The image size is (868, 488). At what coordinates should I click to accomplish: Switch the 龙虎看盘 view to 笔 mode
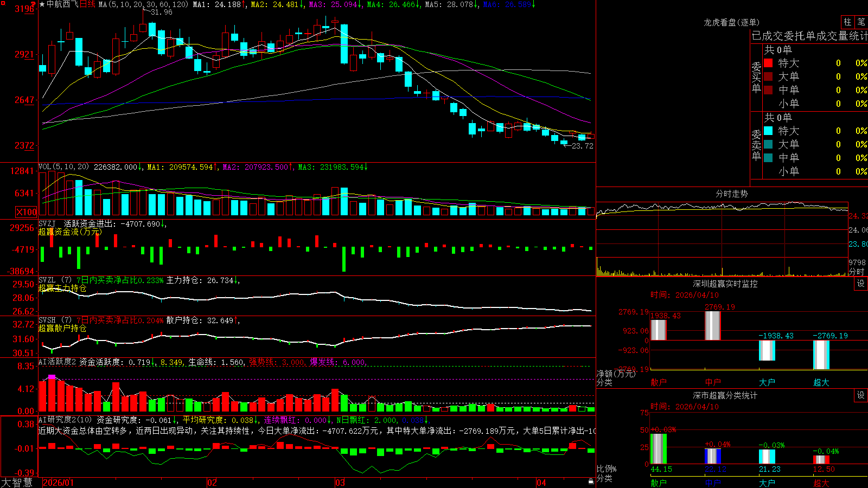click(861, 22)
